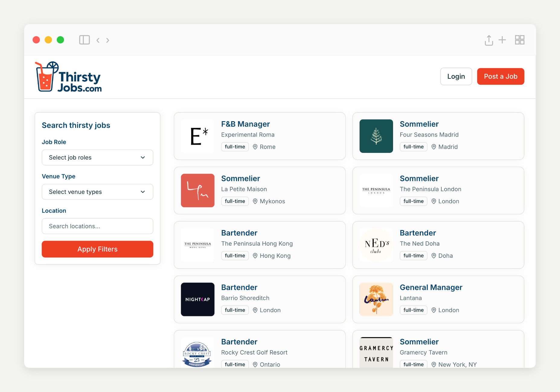Viewport: 560px width, 392px height.
Task: Go back with the browser back arrow
Action: pos(98,40)
